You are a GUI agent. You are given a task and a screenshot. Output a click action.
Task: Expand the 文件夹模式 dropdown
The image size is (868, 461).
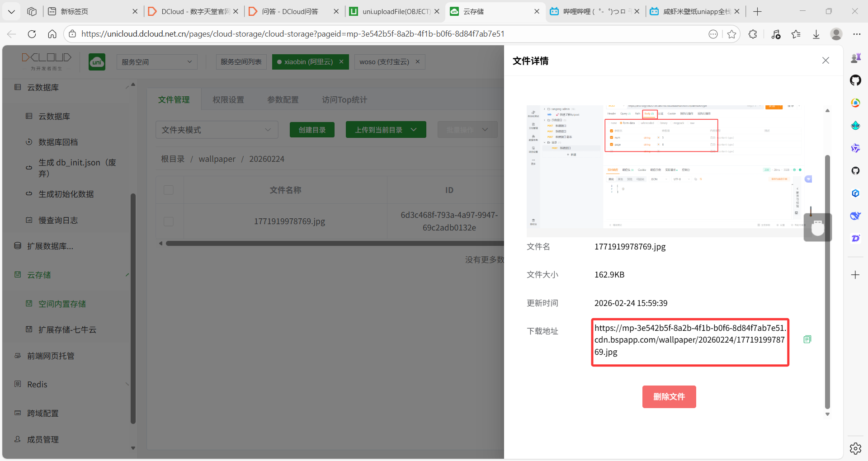click(217, 130)
